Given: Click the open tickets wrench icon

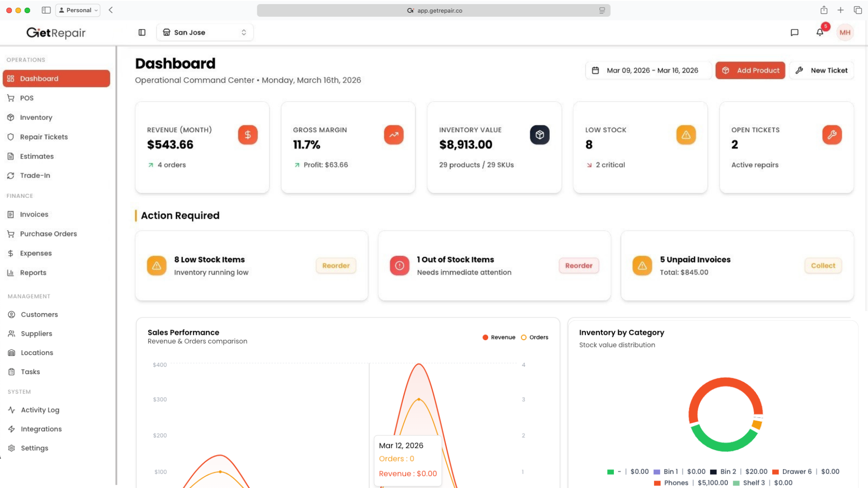Looking at the screenshot, I should (x=831, y=135).
